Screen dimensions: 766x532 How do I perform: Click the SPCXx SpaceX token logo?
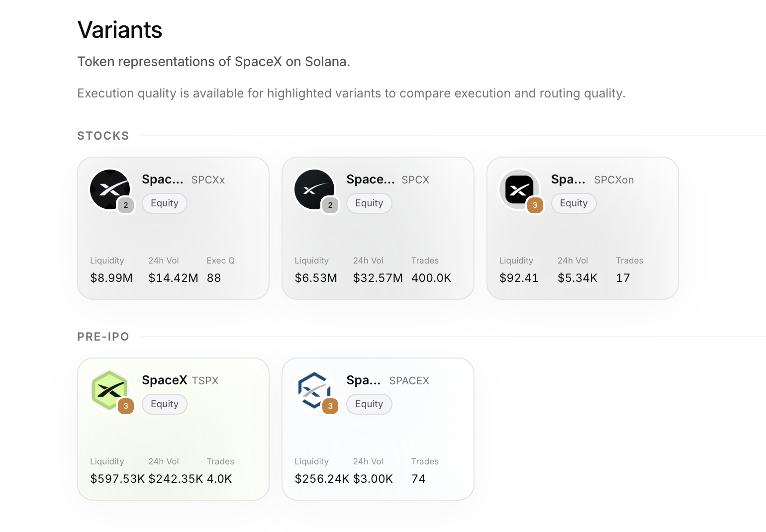[x=110, y=189]
